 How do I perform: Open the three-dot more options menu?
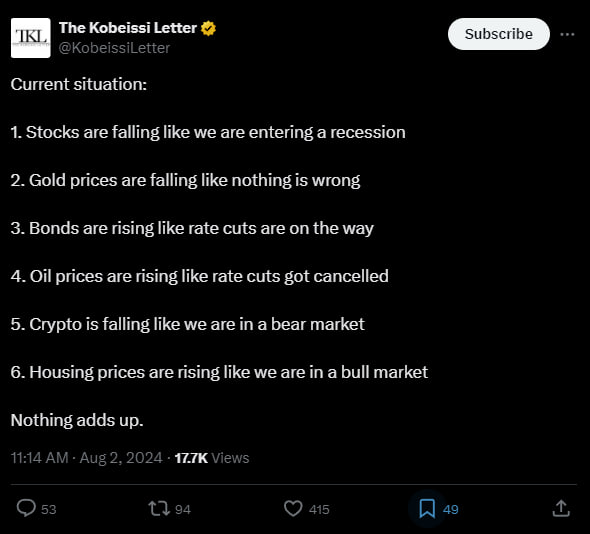point(567,35)
